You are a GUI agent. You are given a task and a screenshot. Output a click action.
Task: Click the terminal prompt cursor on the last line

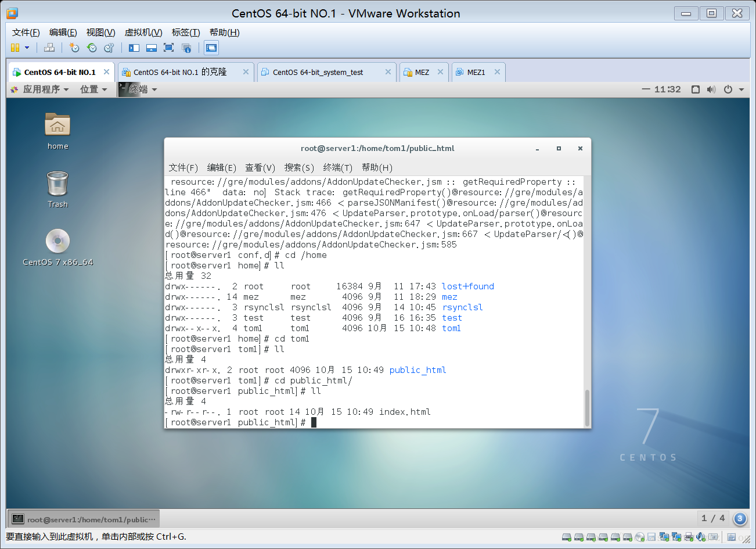[x=314, y=422]
